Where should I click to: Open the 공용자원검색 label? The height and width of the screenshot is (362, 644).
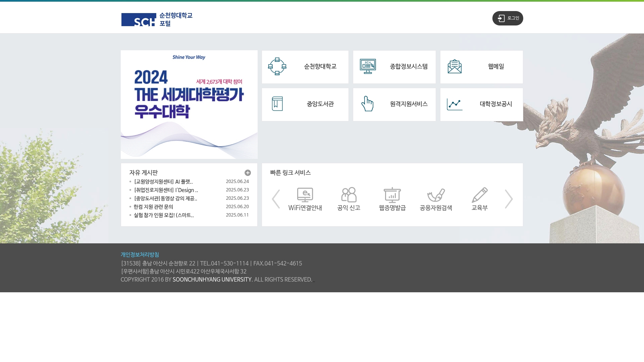[436, 208]
